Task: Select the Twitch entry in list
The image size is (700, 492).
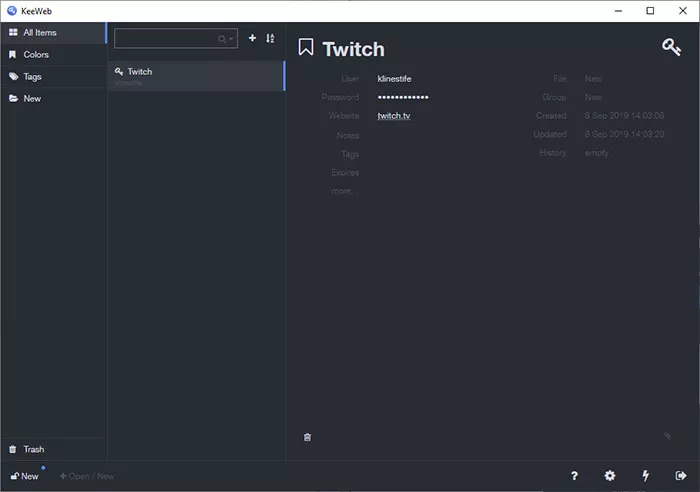Action: pos(196,76)
